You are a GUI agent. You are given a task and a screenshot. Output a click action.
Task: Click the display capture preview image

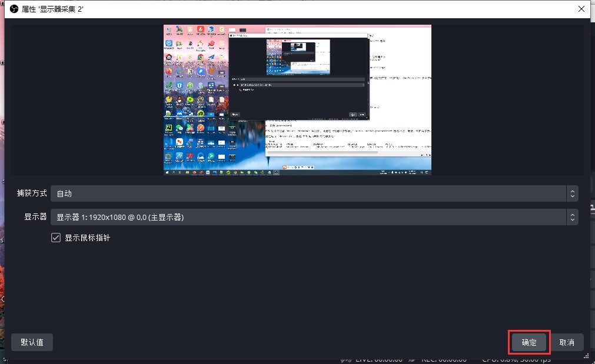[x=297, y=99]
